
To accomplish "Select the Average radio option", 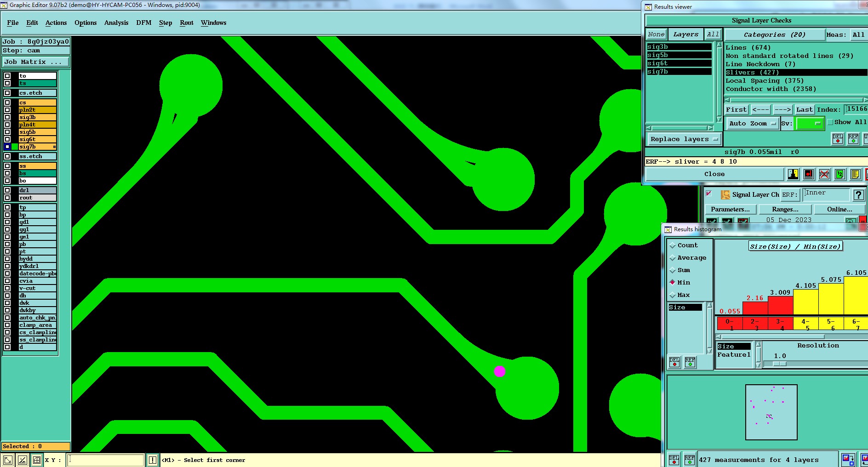I will (x=673, y=258).
